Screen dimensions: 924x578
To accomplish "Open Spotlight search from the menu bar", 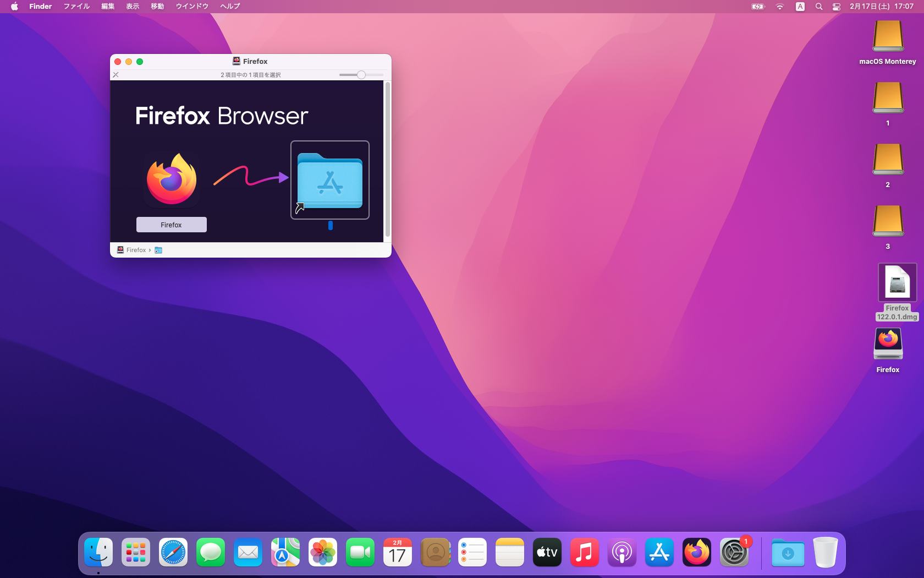I will point(819,7).
